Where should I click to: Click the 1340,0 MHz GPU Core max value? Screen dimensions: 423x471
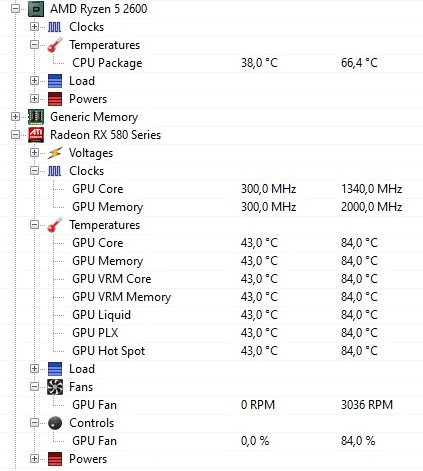tap(372, 189)
